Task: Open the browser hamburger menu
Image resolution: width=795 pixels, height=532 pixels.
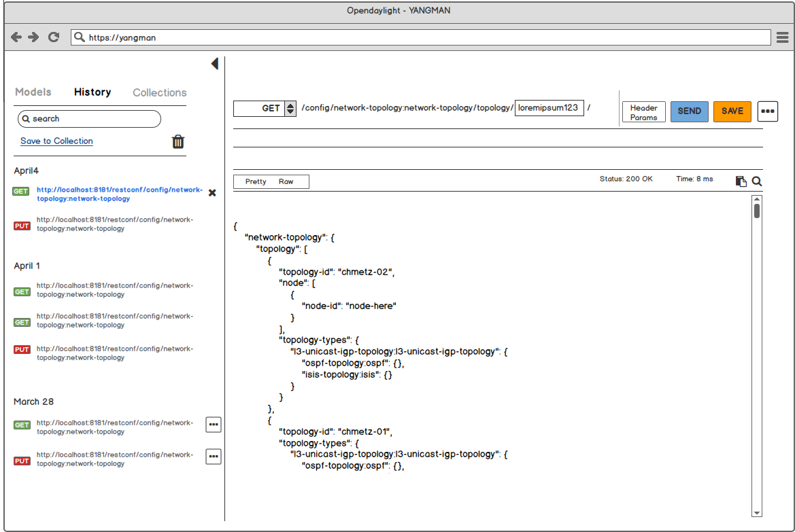Action: click(782, 37)
